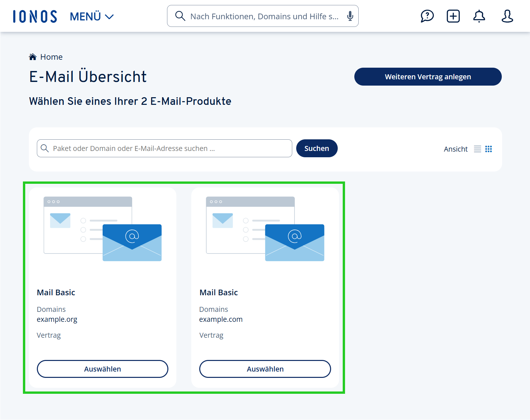Open the MENÜ dropdown
530x420 pixels.
[x=92, y=16]
